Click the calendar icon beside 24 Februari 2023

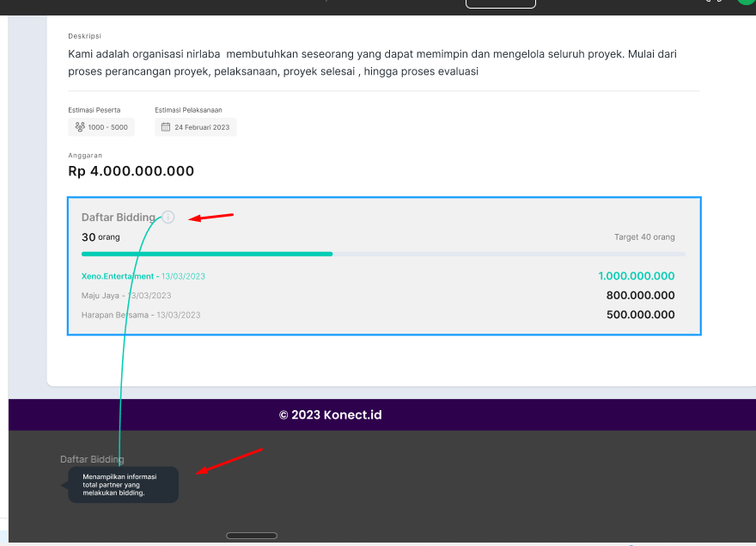(166, 127)
